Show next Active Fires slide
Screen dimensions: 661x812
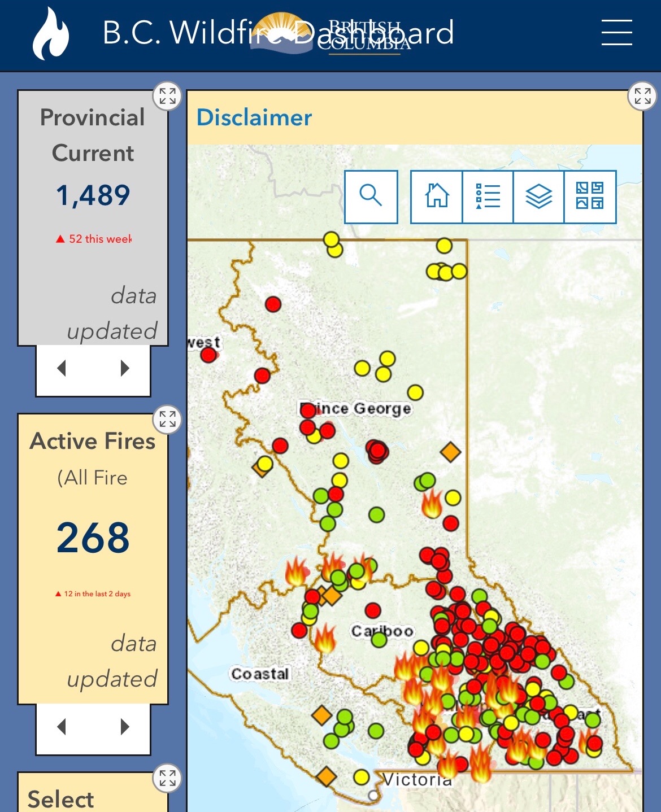point(125,727)
